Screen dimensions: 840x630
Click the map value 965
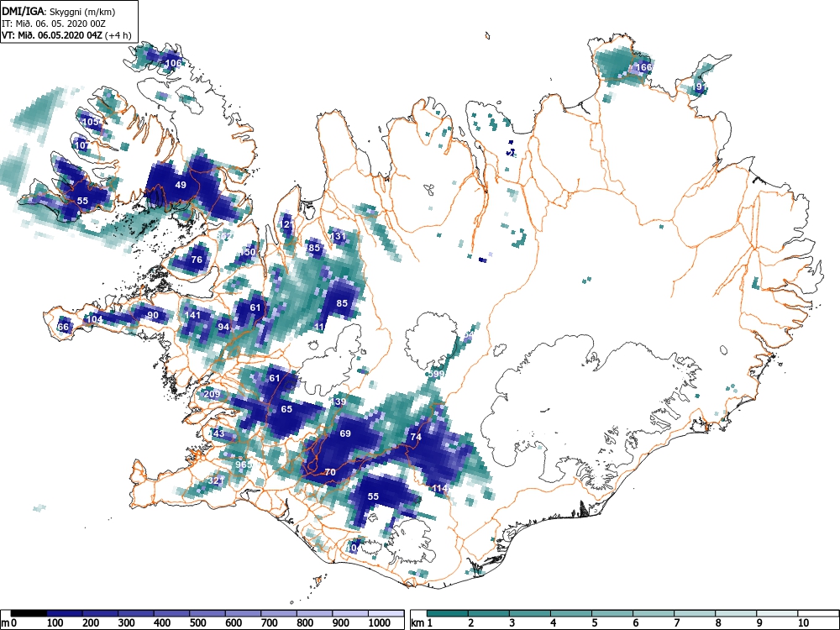244,465
